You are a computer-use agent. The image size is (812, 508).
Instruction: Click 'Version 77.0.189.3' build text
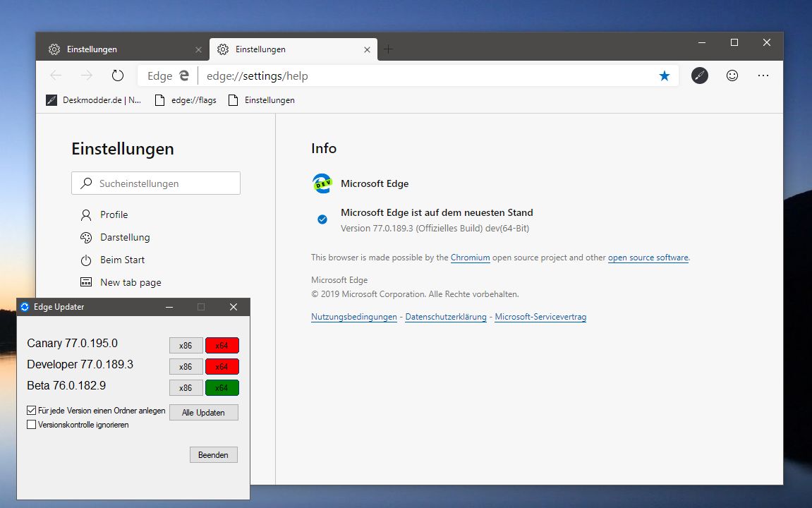(x=435, y=229)
